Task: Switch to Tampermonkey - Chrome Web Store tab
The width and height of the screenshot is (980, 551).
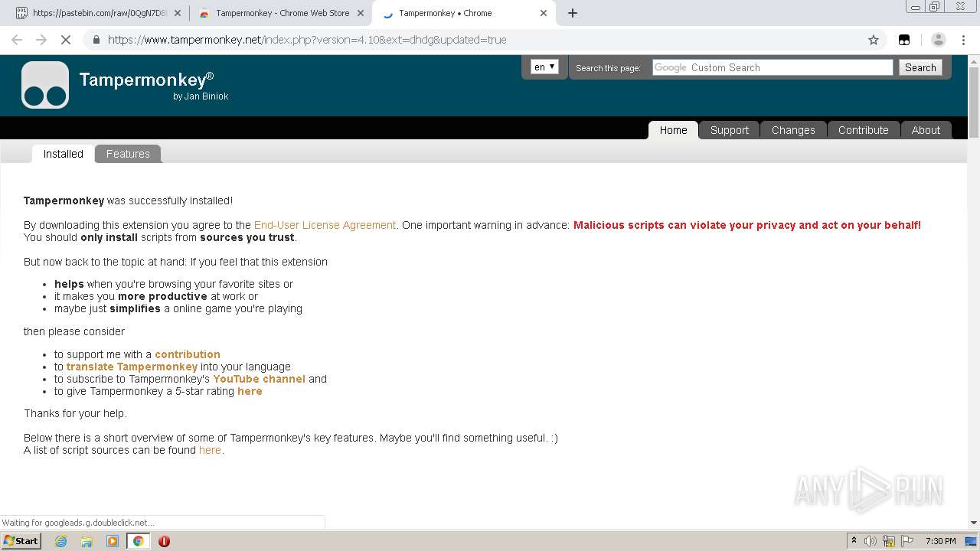Action: tap(280, 13)
